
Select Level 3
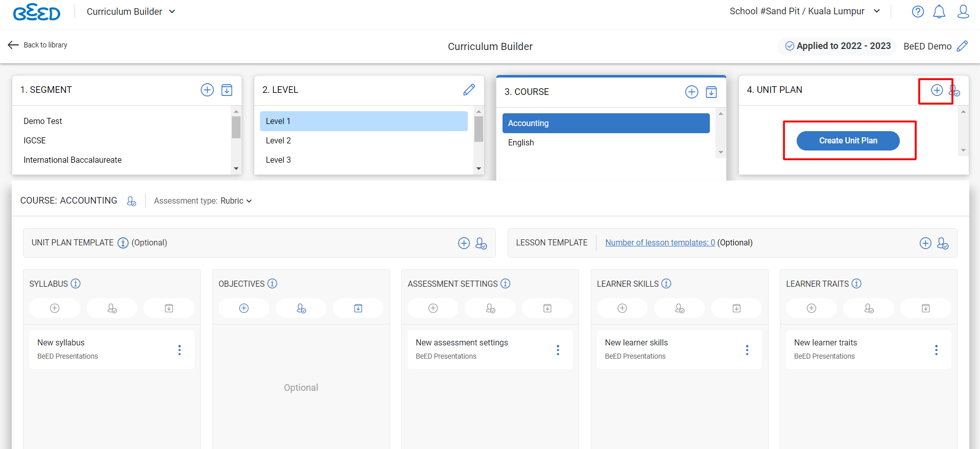click(364, 160)
